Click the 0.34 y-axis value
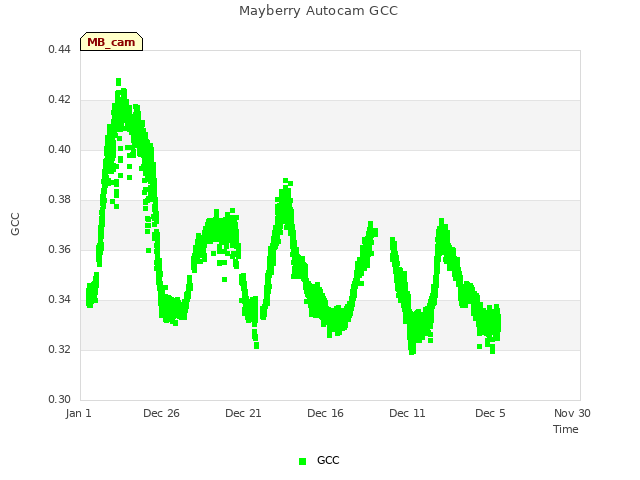 tap(59, 300)
